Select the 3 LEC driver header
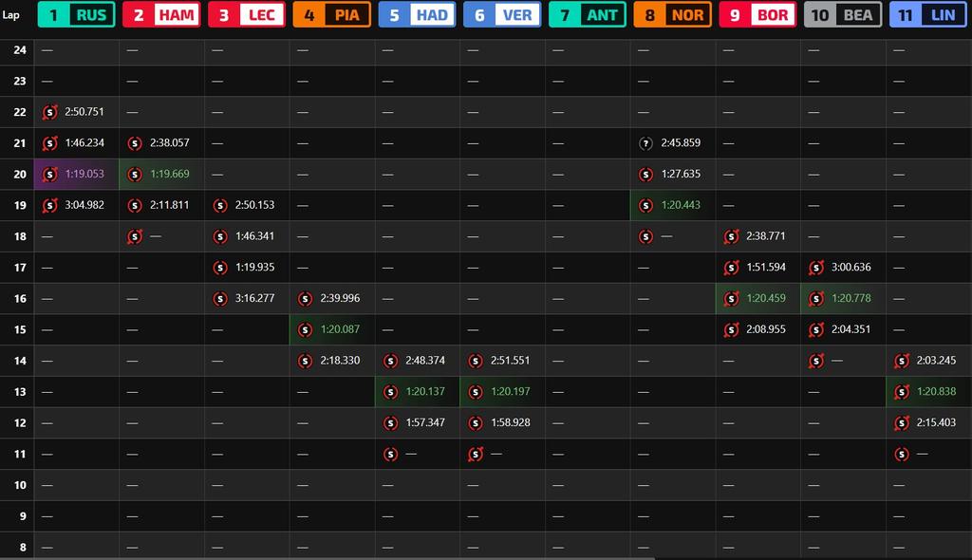Screen dimensions: 972x560 247,14
